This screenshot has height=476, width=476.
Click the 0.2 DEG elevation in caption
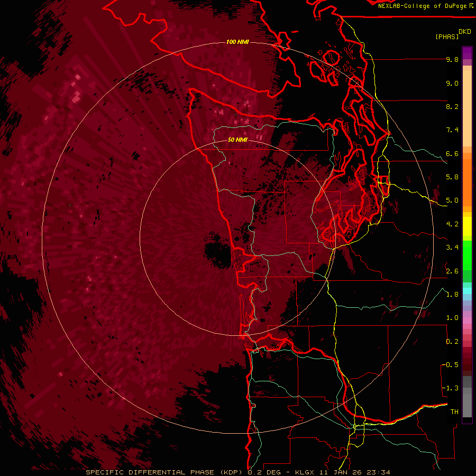pos(264,472)
